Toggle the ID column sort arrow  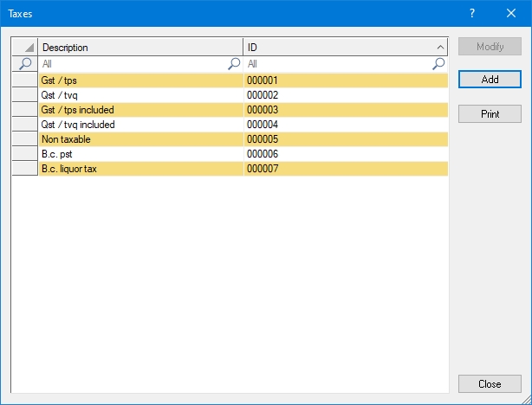click(x=439, y=48)
